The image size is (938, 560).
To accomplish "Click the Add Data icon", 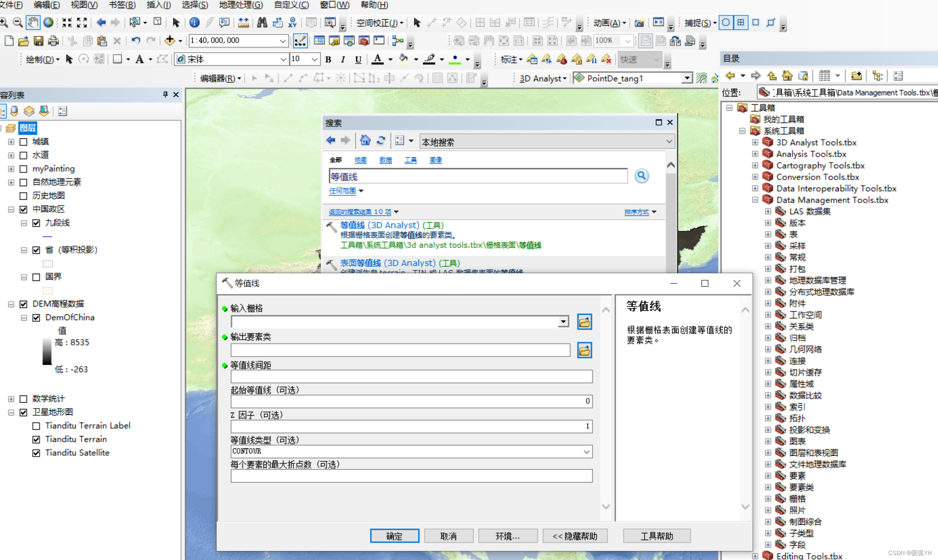I will 170,41.
